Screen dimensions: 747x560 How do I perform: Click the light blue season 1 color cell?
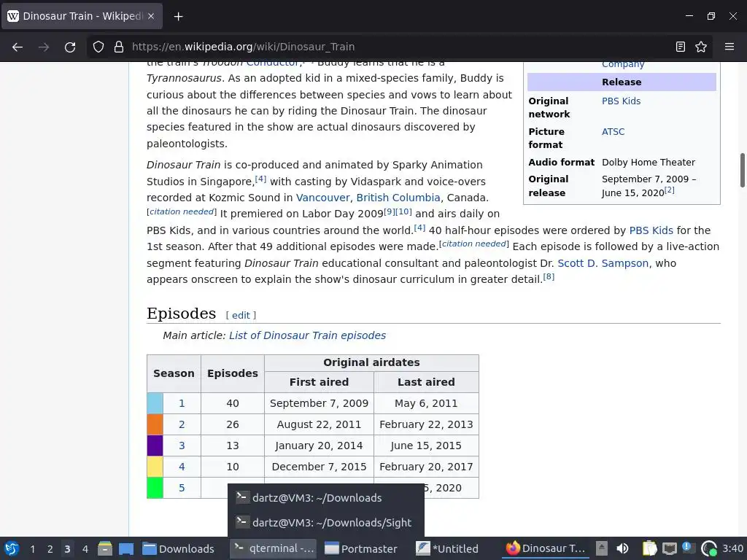tap(155, 403)
